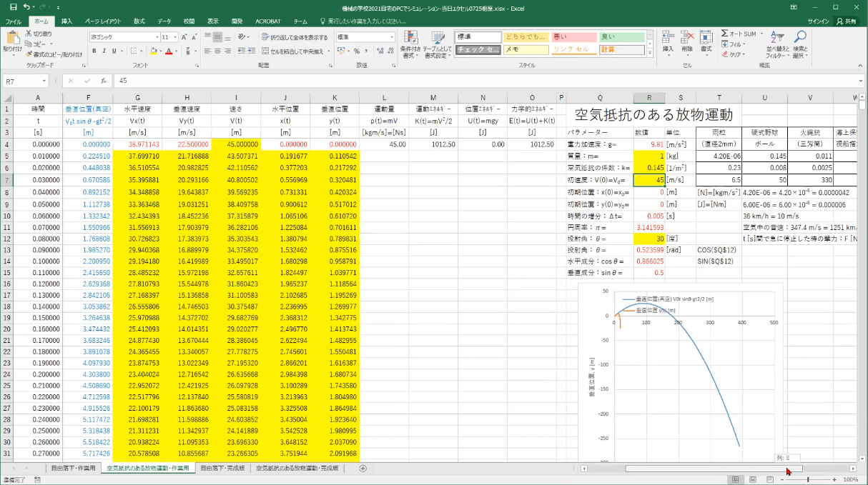Click the Save icon in title bar
868x485 pixels.
tap(14, 6)
